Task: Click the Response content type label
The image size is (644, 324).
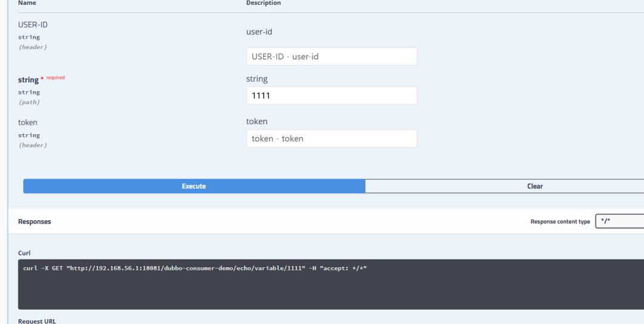Action: [x=560, y=221]
